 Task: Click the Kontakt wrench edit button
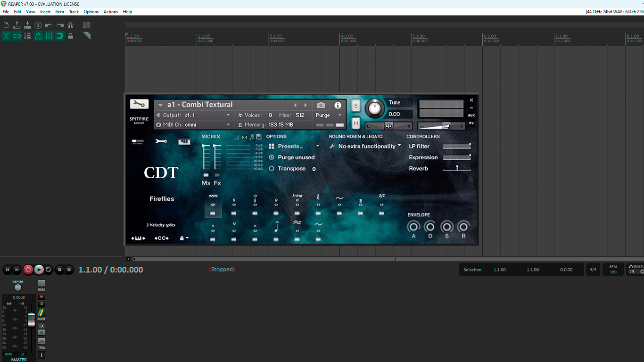pos(139,104)
